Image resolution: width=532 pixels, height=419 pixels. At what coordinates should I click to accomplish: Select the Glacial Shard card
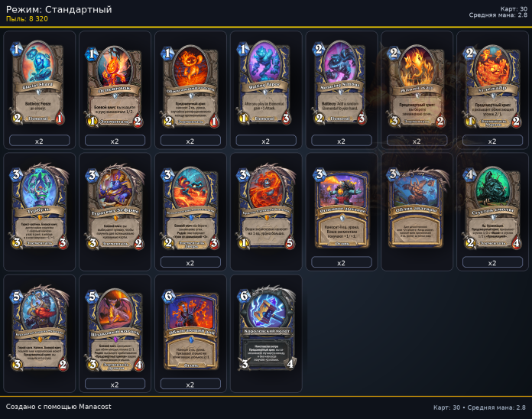pyautogui.click(x=37, y=83)
